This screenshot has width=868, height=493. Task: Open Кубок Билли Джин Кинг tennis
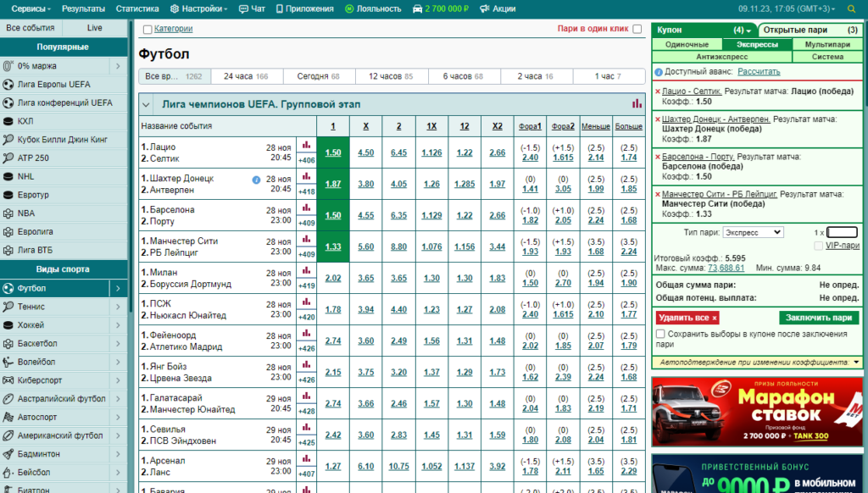point(64,140)
